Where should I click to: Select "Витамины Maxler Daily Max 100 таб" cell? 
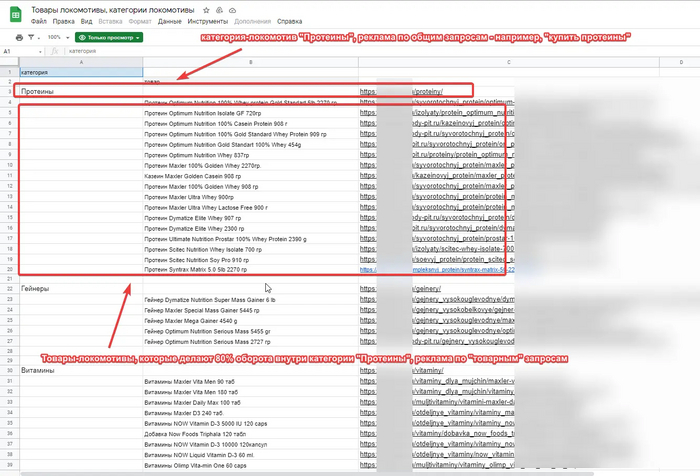coord(250,403)
